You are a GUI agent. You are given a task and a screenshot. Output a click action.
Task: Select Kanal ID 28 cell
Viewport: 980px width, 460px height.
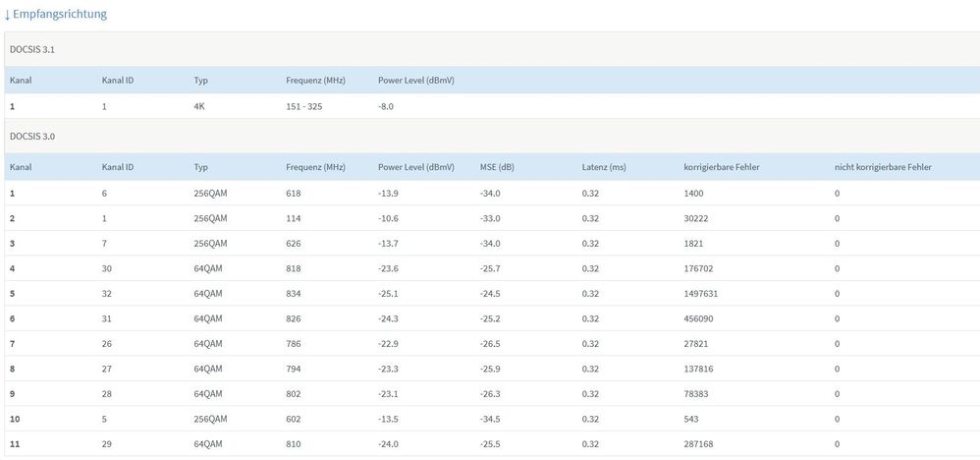point(106,394)
